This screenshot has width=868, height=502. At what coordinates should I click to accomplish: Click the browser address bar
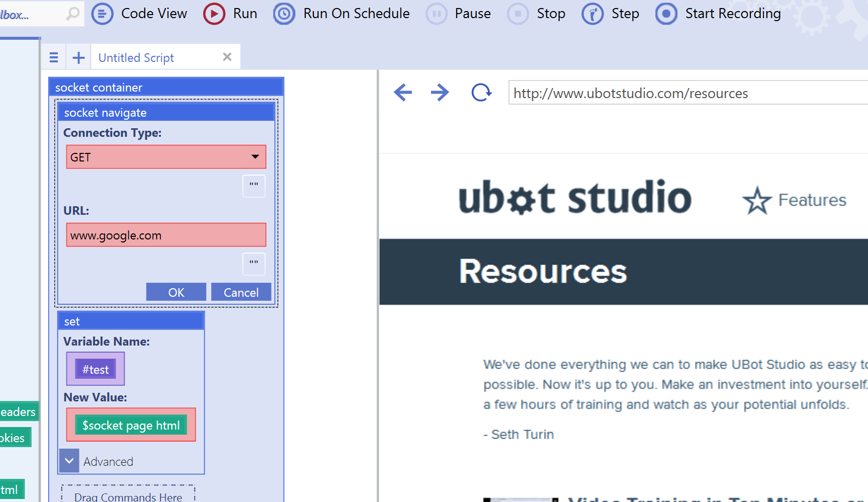(x=688, y=93)
